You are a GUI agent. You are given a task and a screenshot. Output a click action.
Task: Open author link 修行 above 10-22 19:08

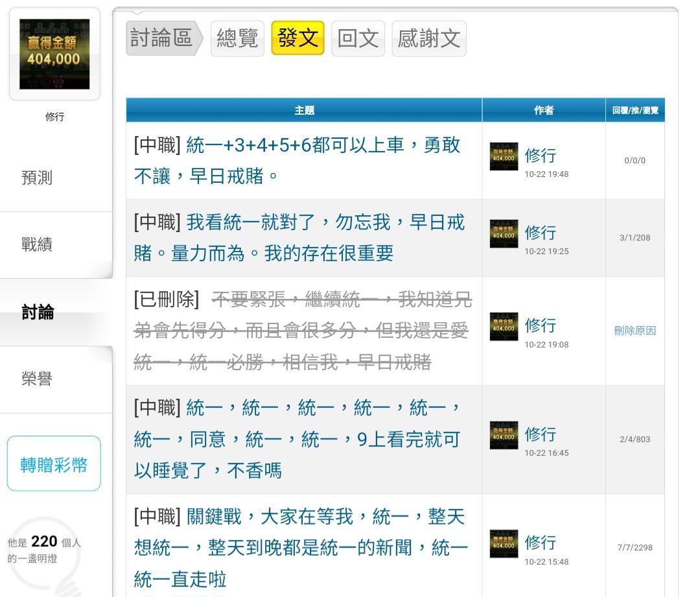[541, 325]
